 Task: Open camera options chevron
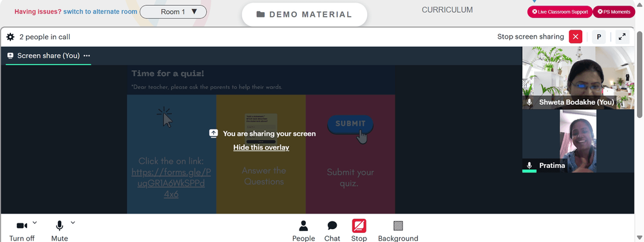35,223
